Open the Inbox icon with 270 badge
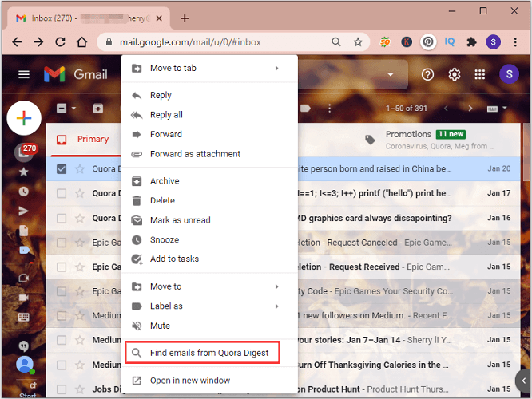 click(x=23, y=152)
